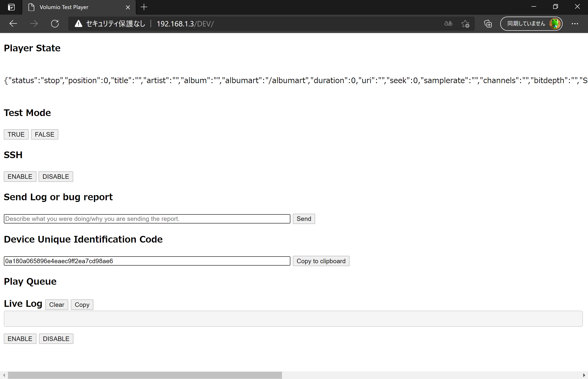Viewport: 588px width, 379px height.
Task: Click the bug report description field
Action: pos(147,219)
